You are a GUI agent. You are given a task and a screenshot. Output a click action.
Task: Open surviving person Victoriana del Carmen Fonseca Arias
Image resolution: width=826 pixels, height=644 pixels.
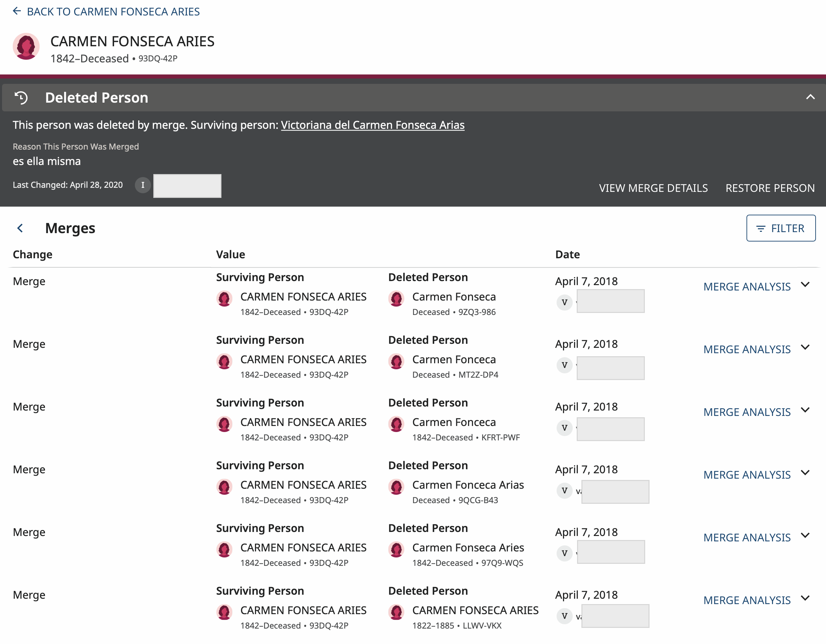tap(372, 125)
